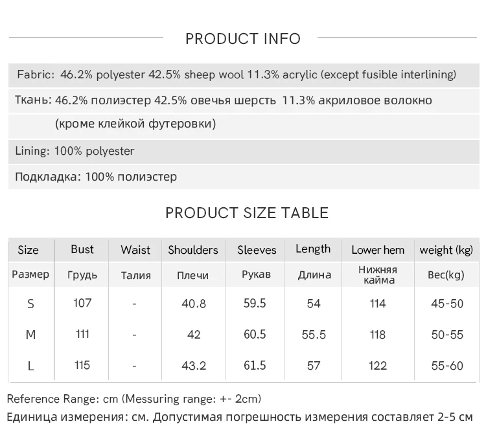Viewport: 486px width, 448px height.
Task: Click the Lower hem column header
Action: [378, 250]
